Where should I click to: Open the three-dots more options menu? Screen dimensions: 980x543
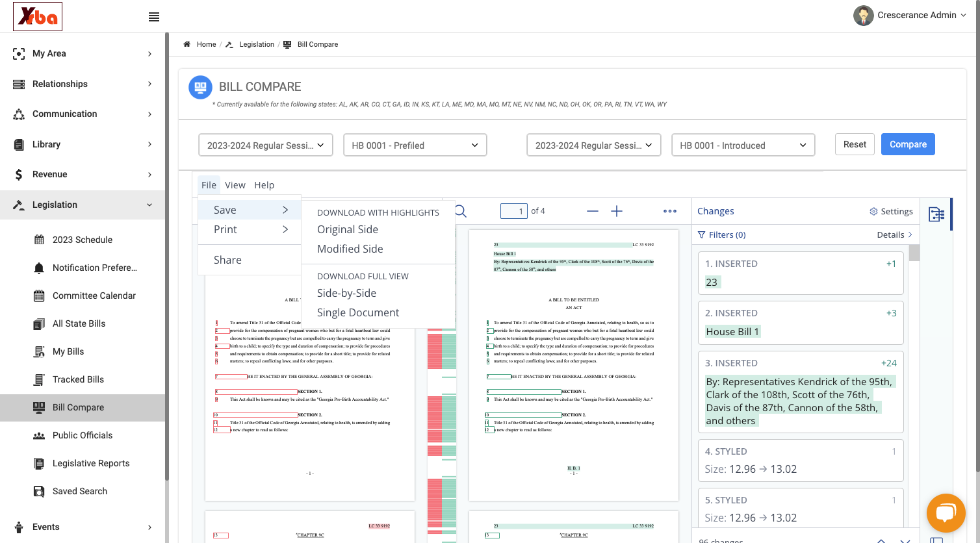[x=670, y=211]
